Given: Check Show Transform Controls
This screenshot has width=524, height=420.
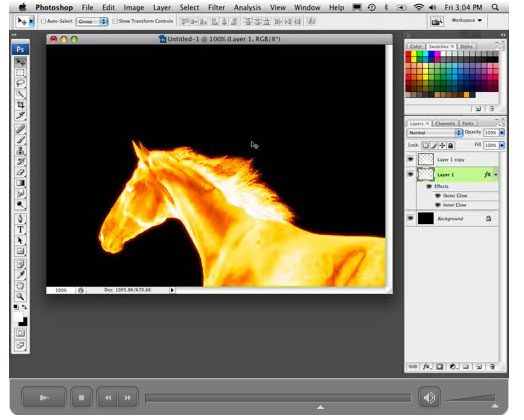Looking at the screenshot, I should pyautogui.click(x=115, y=21).
